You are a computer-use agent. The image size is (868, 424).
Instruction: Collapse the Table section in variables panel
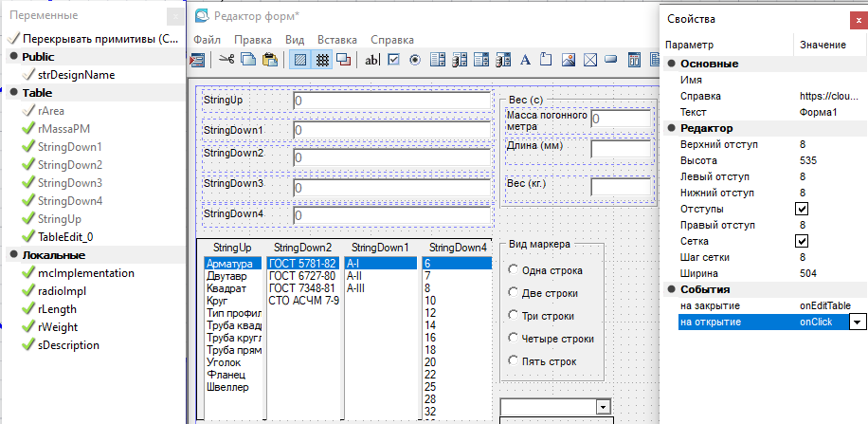click(x=14, y=93)
